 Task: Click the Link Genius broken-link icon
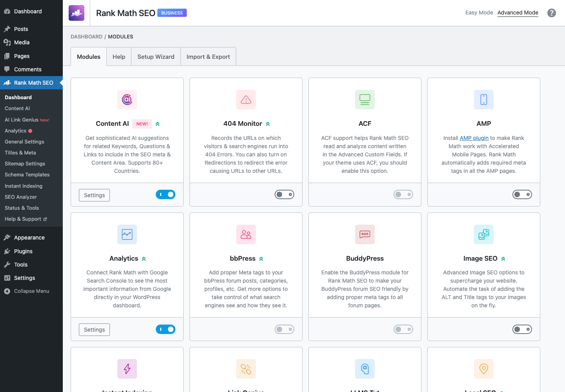click(x=246, y=369)
